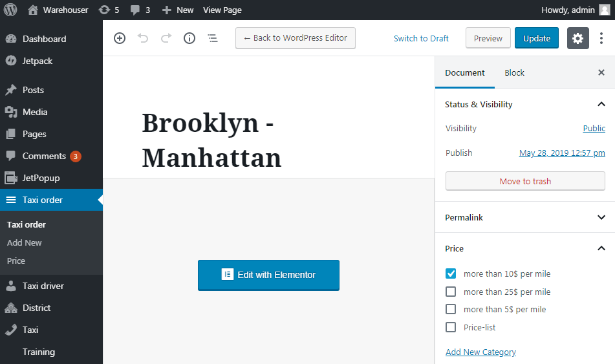Click the Undo arrow icon
This screenshot has height=364, width=615.
(143, 38)
